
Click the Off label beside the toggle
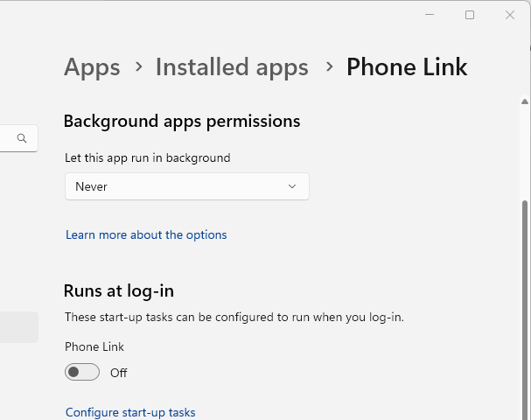118,373
